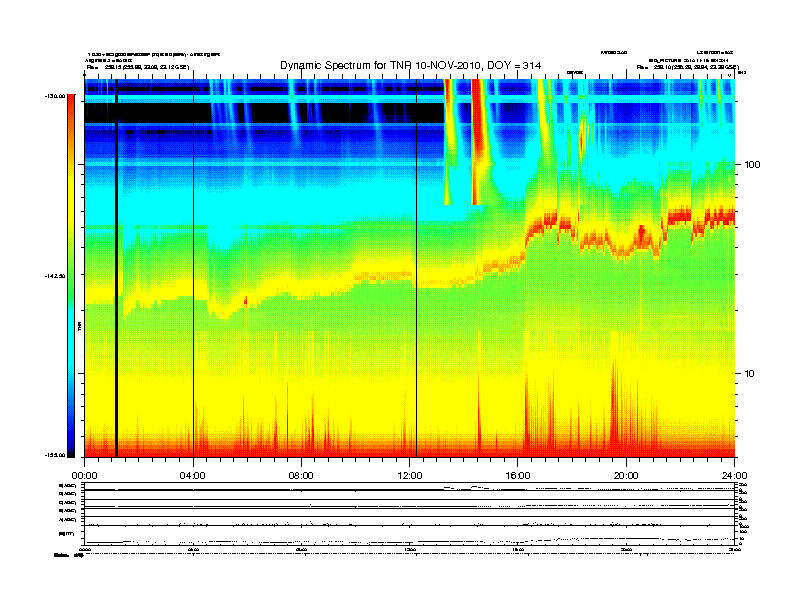
Task: Click the wide red burst near 14:30
Action: pos(478,142)
